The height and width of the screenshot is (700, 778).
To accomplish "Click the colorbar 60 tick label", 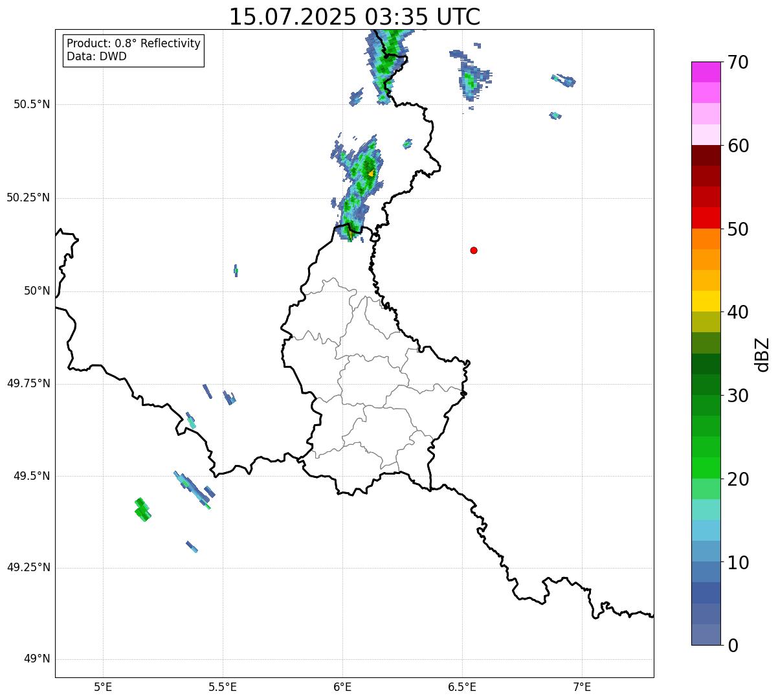I will pos(738,146).
